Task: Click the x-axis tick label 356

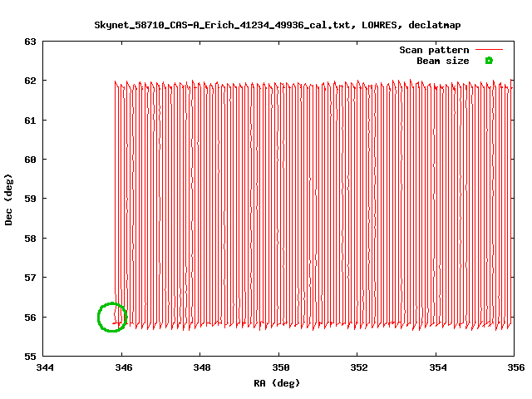Action: point(516,367)
